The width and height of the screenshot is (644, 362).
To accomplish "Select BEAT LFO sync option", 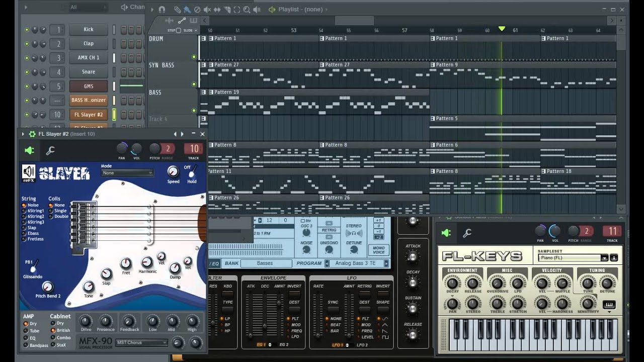I will (327, 325).
